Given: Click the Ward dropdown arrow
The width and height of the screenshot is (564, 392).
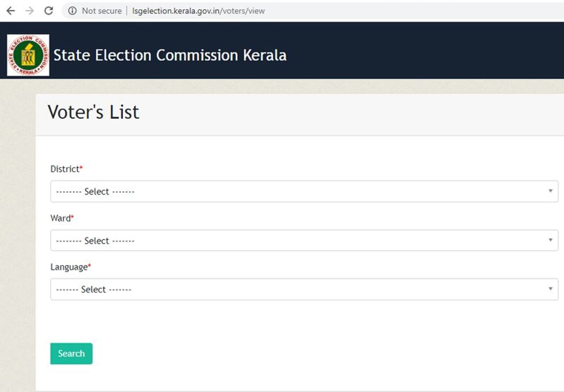Looking at the screenshot, I should click(550, 240).
